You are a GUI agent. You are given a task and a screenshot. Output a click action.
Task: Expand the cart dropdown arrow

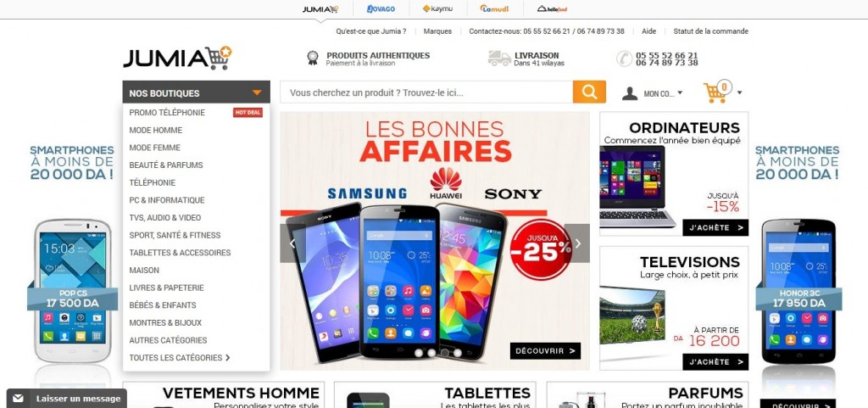[x=739, y=93]
